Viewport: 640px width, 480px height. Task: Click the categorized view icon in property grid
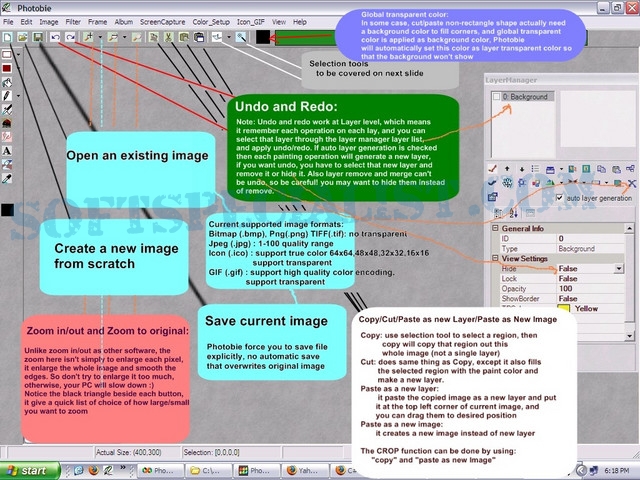click(x=498, y=213)
